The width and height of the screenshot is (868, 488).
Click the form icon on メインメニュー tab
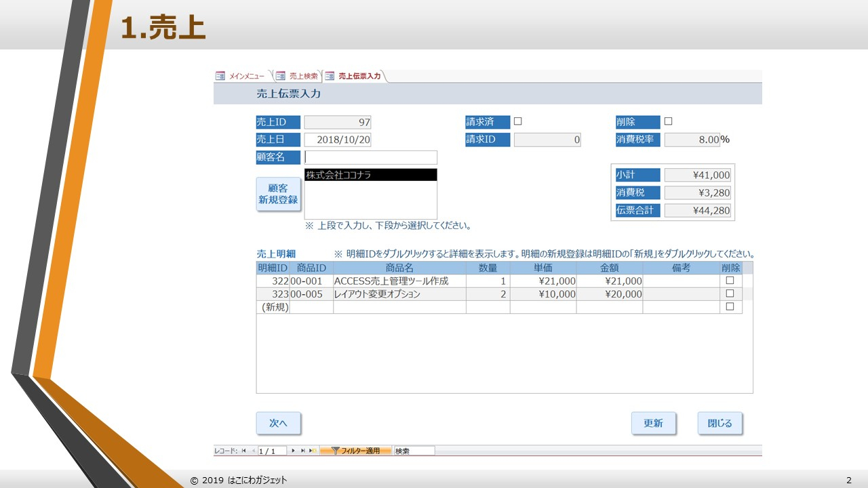coord(220,76)
